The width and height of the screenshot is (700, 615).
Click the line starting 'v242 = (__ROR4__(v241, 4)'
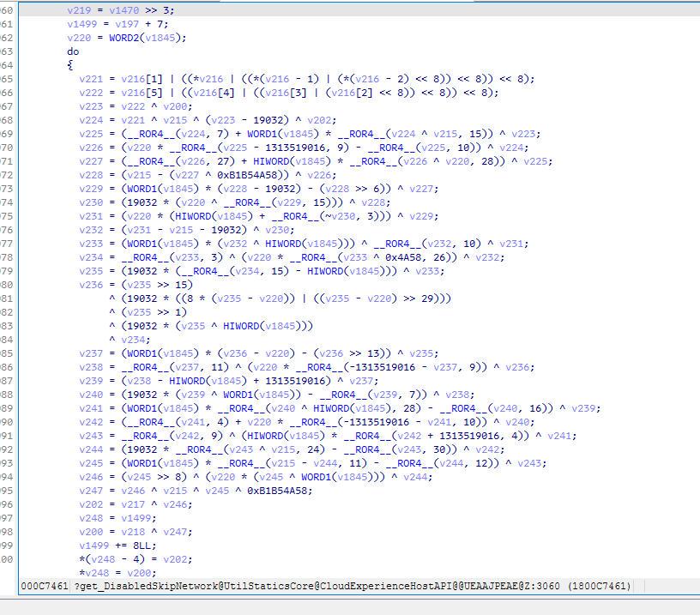(x=307, y=422)
